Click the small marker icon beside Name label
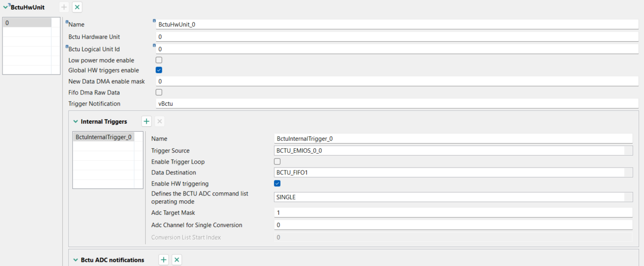The width and height of the screenshot is (644, 266). click(x=67, y=22)
